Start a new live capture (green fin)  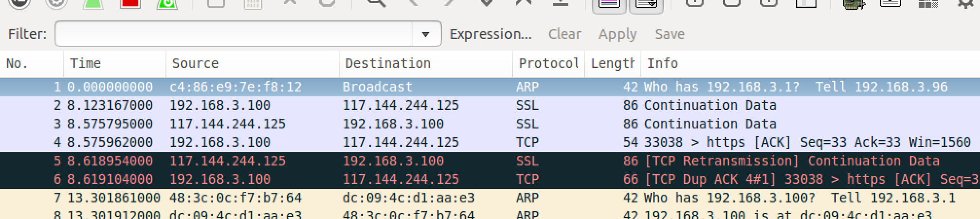(x=92, y=4)
